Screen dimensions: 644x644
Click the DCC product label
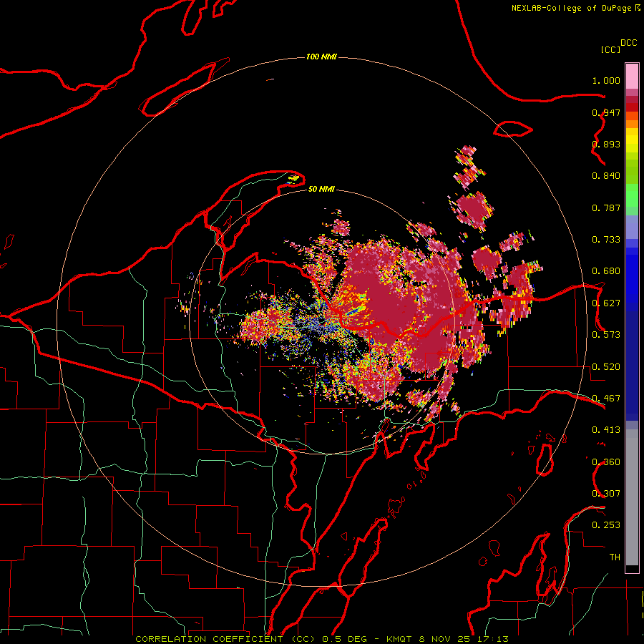tap(629, 43)
